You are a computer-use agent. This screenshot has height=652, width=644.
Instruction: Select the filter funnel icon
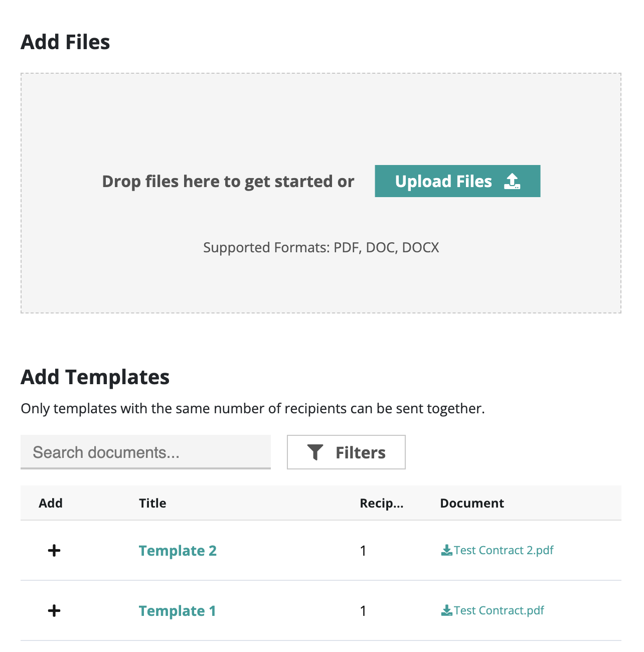click(x=315, y=452)
